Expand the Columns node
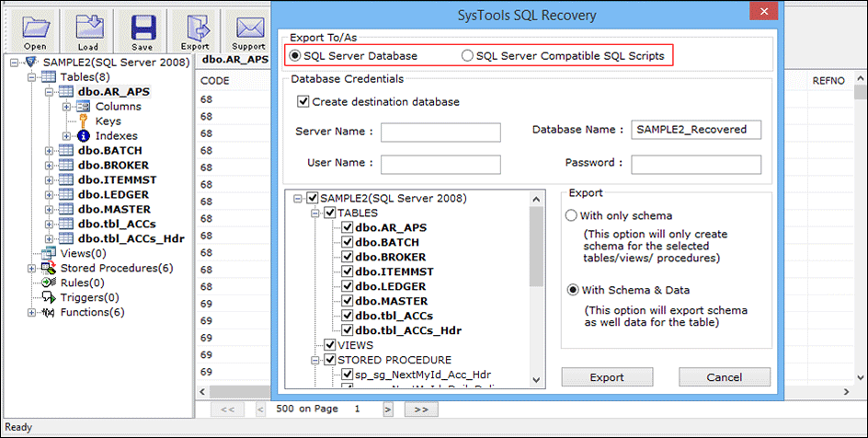Viewport: 868px width, 438px height. tap(66, 107)
